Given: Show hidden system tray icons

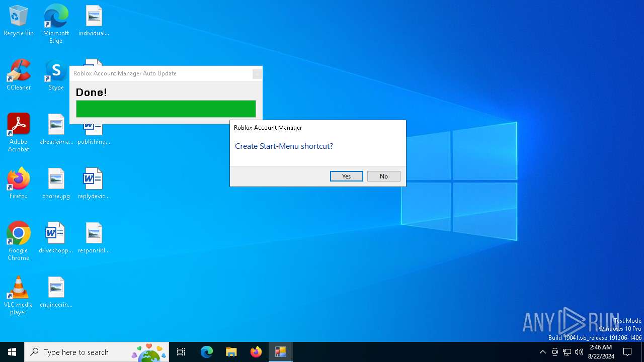Looking at the screenshot, I should tap(542, 352).
